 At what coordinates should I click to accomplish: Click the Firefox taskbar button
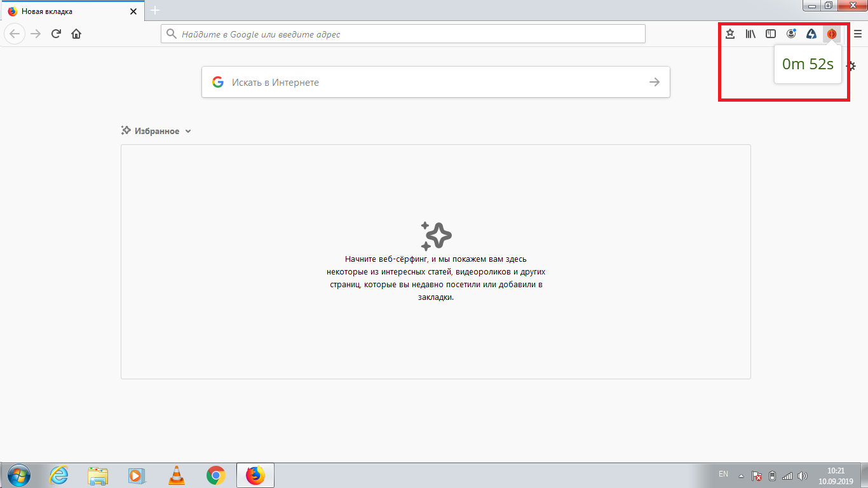(255, 475)
